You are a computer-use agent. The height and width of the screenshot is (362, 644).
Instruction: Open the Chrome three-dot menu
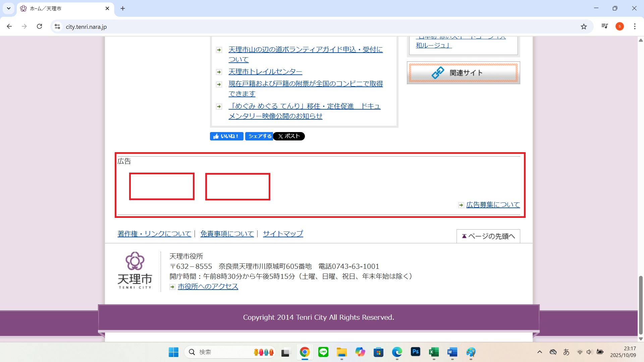point(635,26)
